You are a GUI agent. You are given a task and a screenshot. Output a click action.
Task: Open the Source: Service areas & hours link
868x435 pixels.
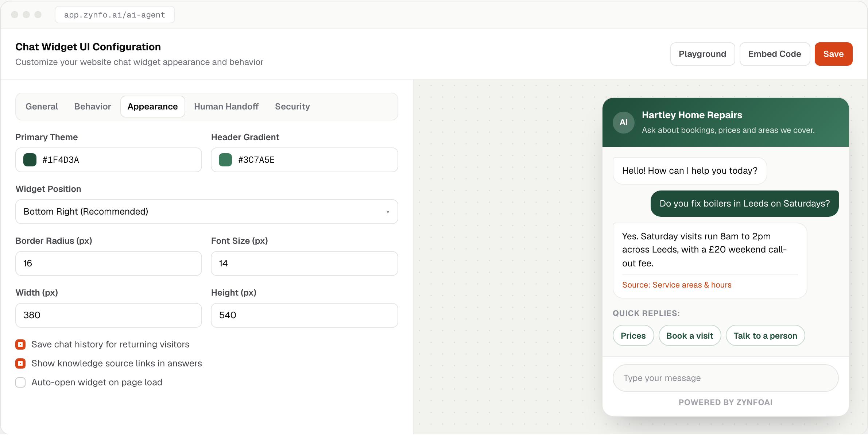click(677, 285)
